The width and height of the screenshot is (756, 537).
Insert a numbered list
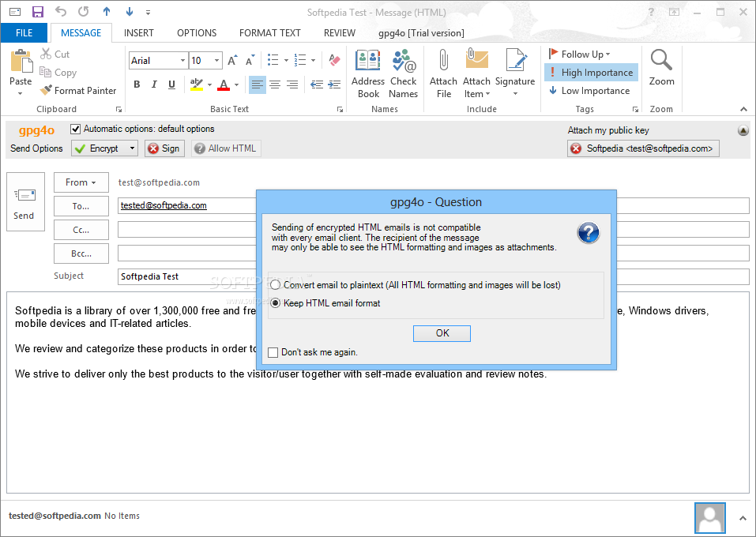(300, 60)
